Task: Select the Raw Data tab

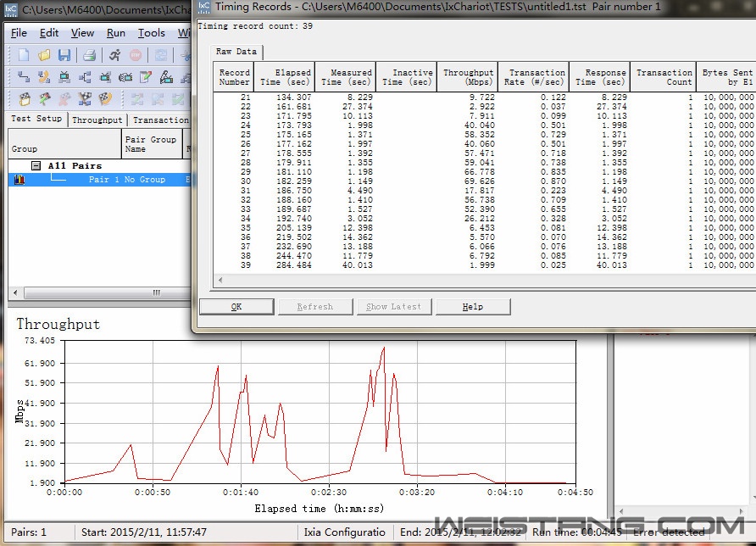Action: click(x=236, y=52)
